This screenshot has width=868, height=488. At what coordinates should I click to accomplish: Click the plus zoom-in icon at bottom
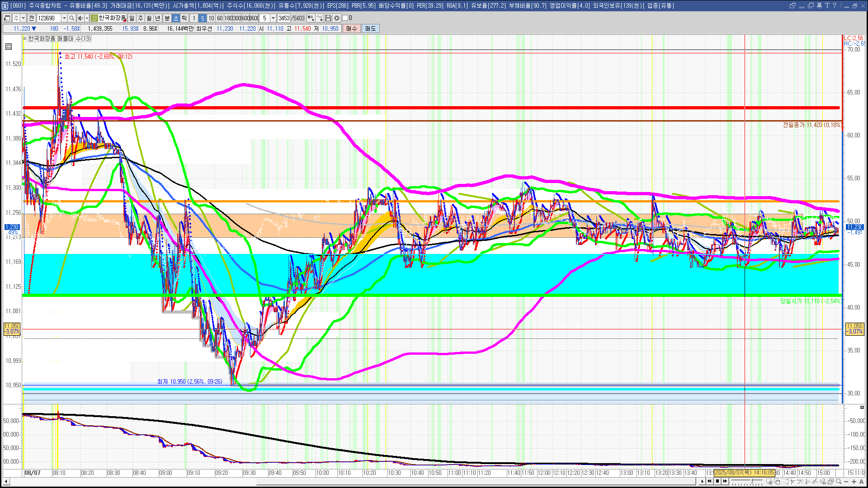(x=854, y=481)
